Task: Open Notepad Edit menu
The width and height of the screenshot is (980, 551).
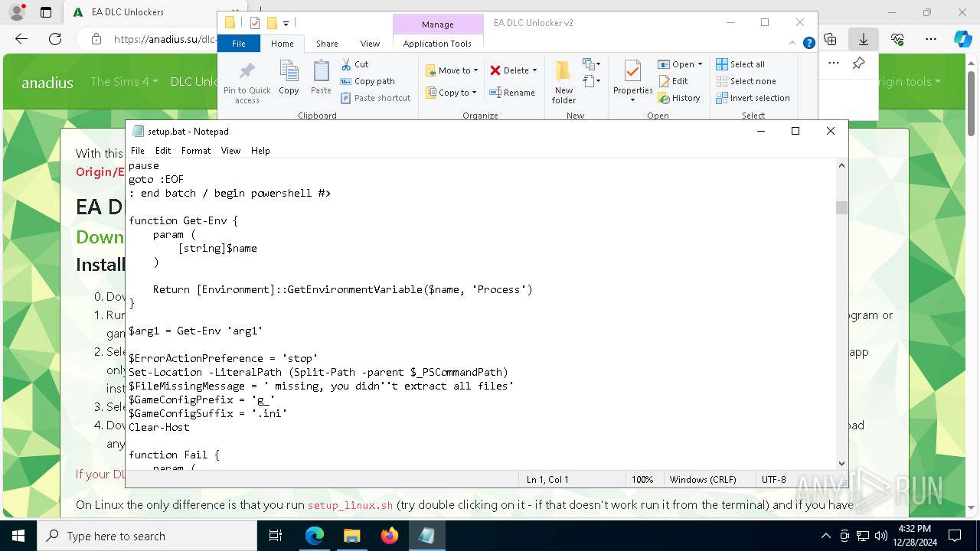Action: (x=163, y=151)
